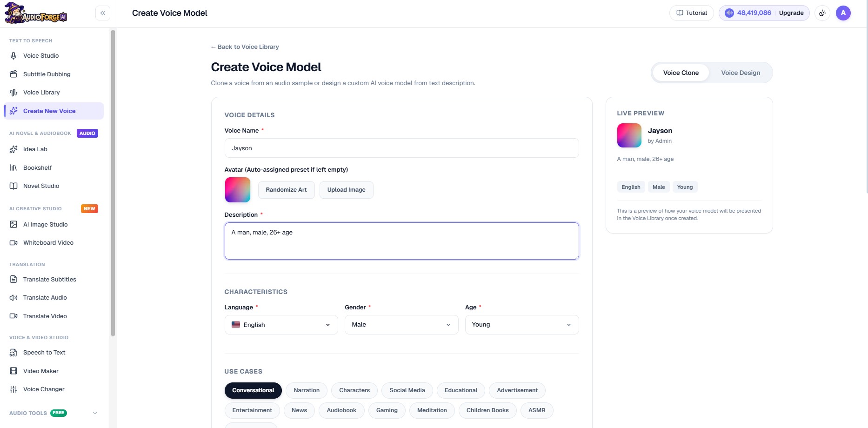Click the 'Young' tag in Live Preview

(685, 187)
